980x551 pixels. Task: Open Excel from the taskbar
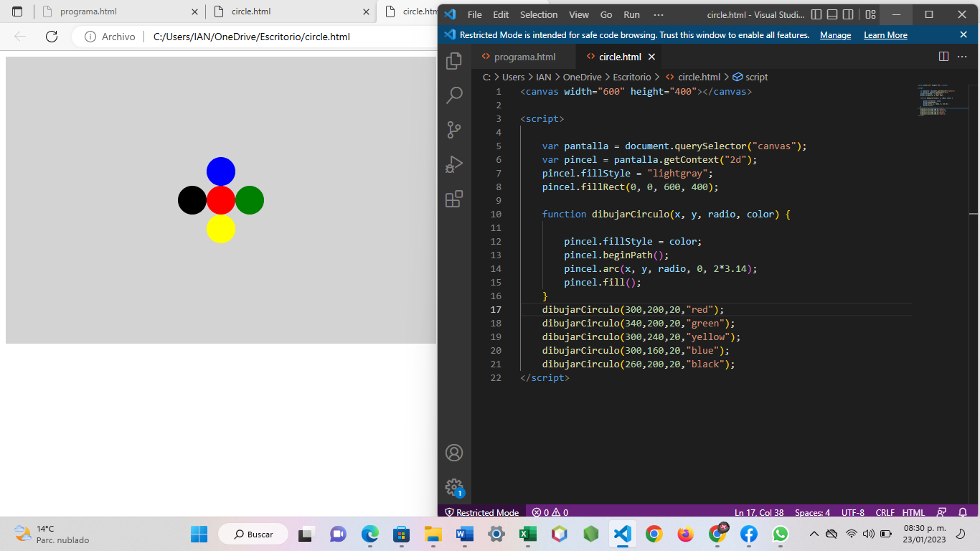[x=528, y=534]
